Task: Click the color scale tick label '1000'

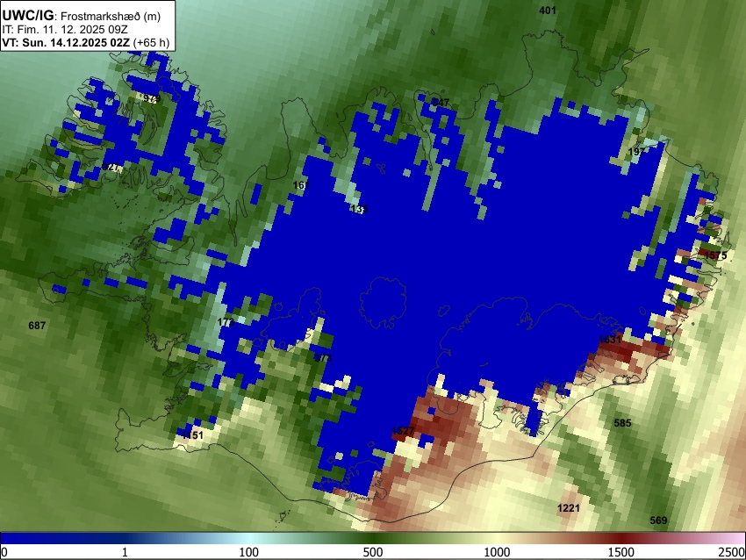Action: [x=497, y=552]
